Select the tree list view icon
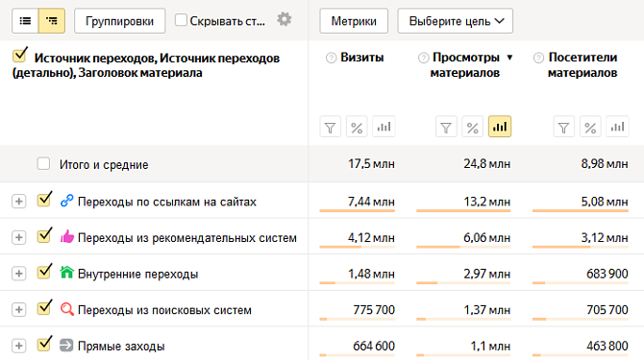The height and width of the screenshot is (360, 644). (x=52, y=20)
